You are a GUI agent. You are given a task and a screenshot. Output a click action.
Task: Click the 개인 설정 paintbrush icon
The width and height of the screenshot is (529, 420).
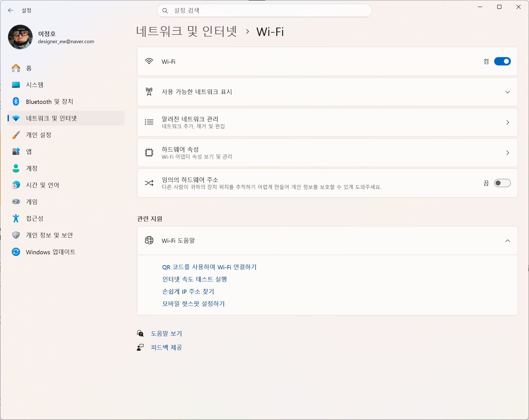16,135
